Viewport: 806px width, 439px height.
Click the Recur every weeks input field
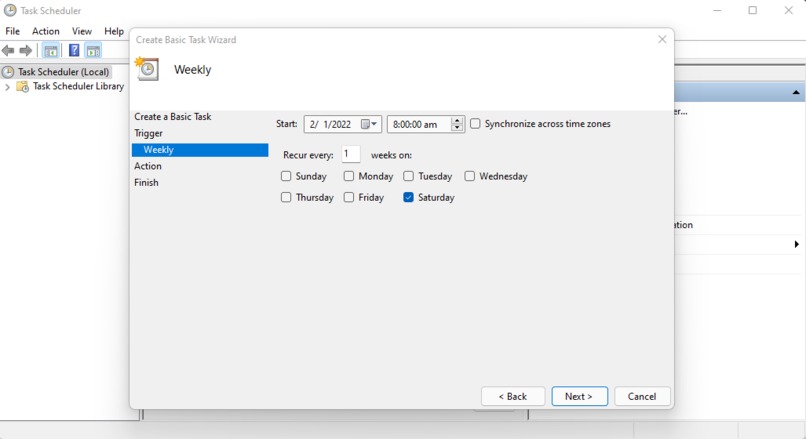click(x=351, y=154)
